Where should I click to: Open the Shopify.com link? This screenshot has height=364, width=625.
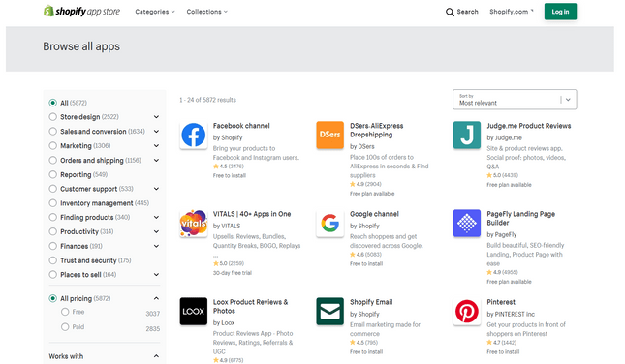pyautogui.click(x=512, y=12)
